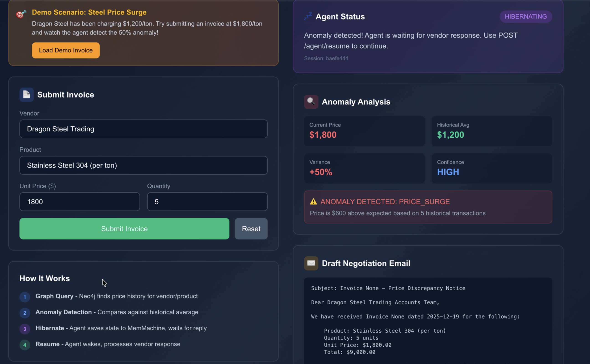This screenshot has width=590, height=364.
Task: Click step 4 Resume number badge
Action: tap(25, 345)
